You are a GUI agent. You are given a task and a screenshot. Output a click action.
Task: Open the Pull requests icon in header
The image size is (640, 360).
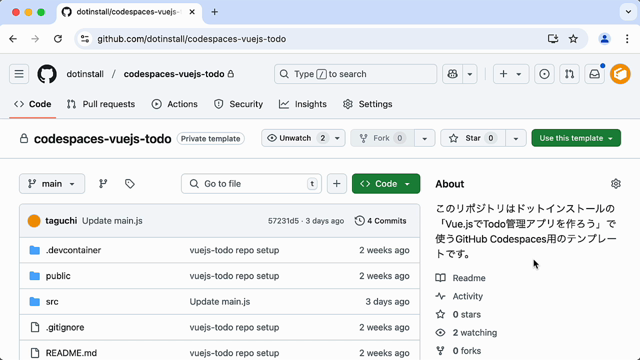click(x=569, y=74)
